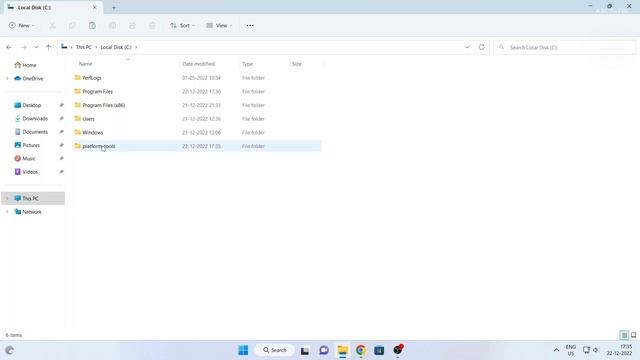The image size is (640, 360).
Task: Go forward with the right arrow
Action: (x=24, y=47)
